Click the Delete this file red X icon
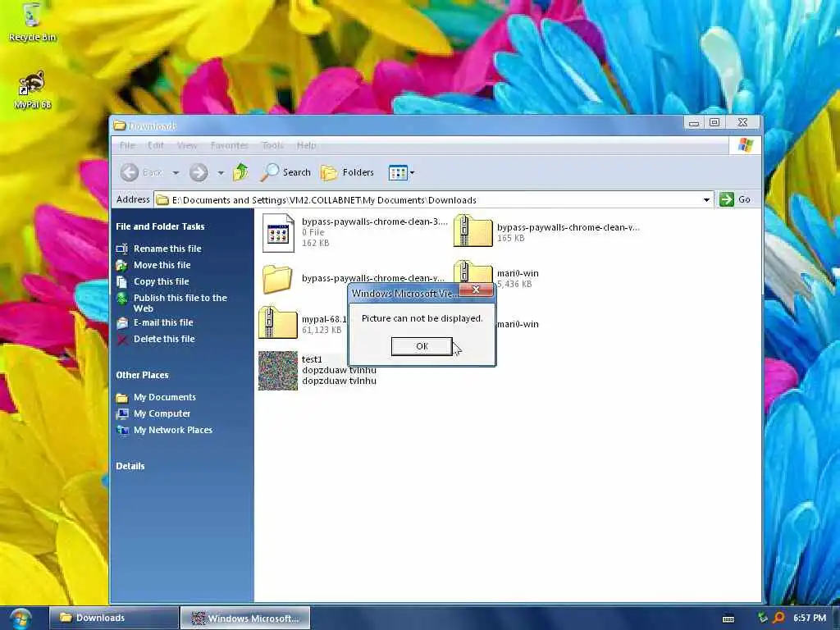Image resolution: width=840 pixels, height=630 pixels. [122, 339]
